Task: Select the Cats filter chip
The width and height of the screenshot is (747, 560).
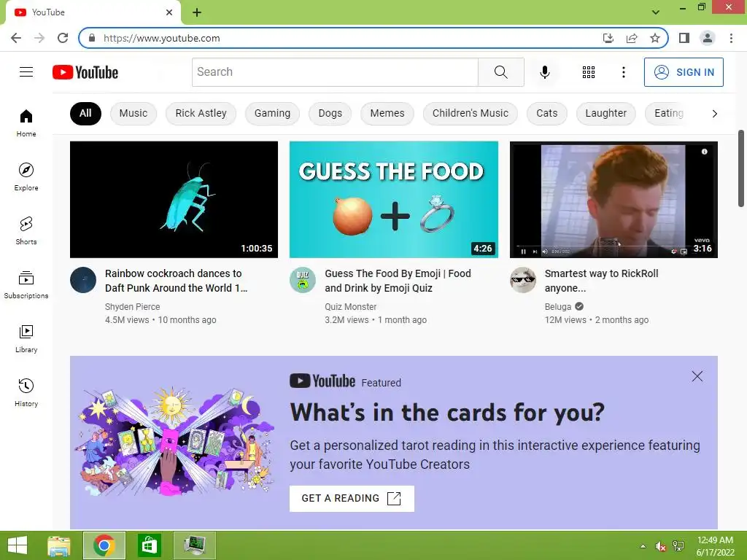Action: point(547,113)
